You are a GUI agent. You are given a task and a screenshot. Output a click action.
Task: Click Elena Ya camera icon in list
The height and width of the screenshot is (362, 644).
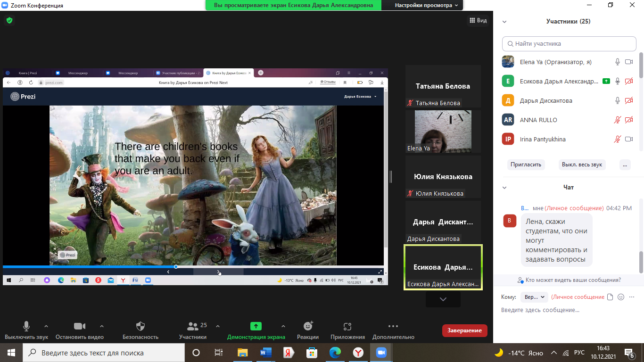tap(628, 62)
